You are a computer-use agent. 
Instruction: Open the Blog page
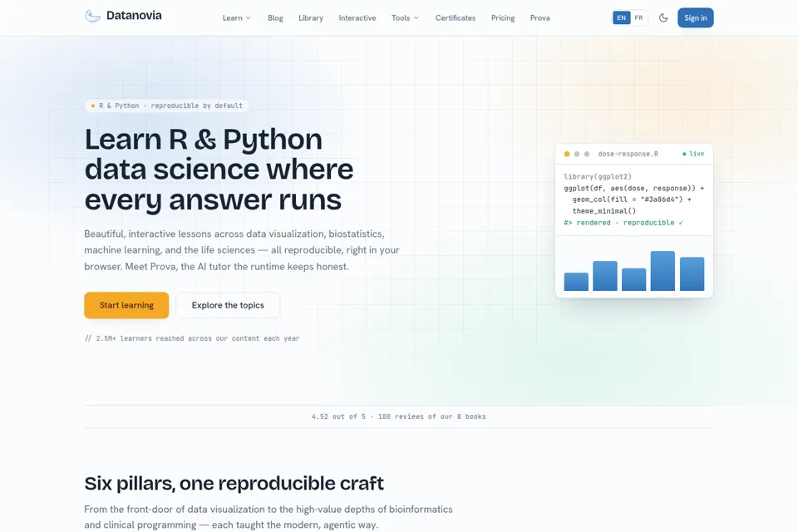275,17
